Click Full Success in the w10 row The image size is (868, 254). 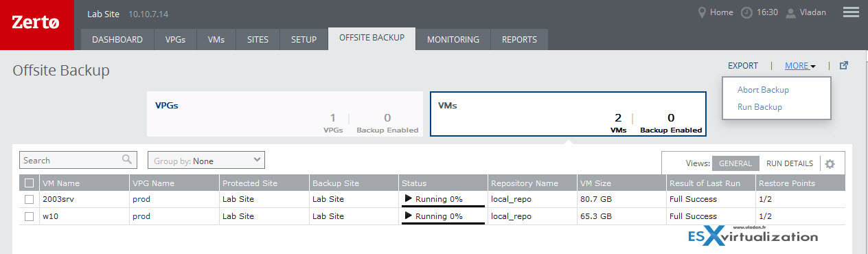click(x=693, y=216)
